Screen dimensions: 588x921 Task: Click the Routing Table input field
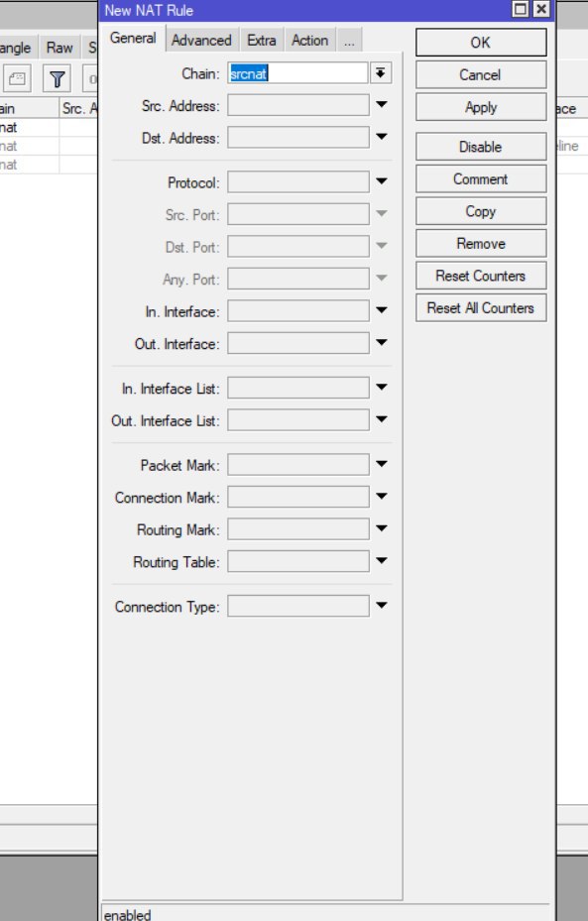(298, 562)
